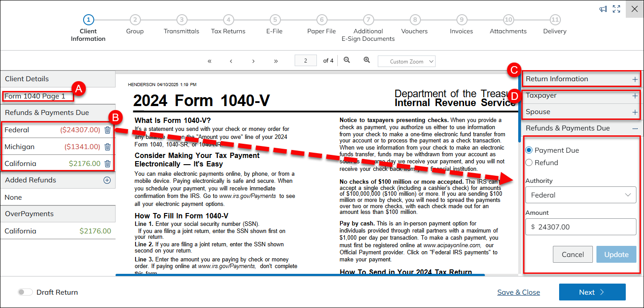Toggle the Draft Return switch
This screenshot has height=308, width=644.
tap(25, 292)
